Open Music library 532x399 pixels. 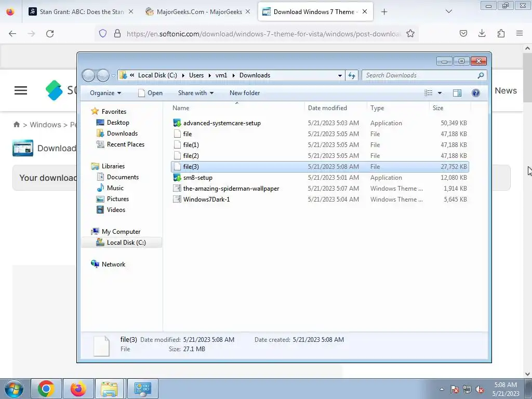pyautogui.click(x=115, y=188)
